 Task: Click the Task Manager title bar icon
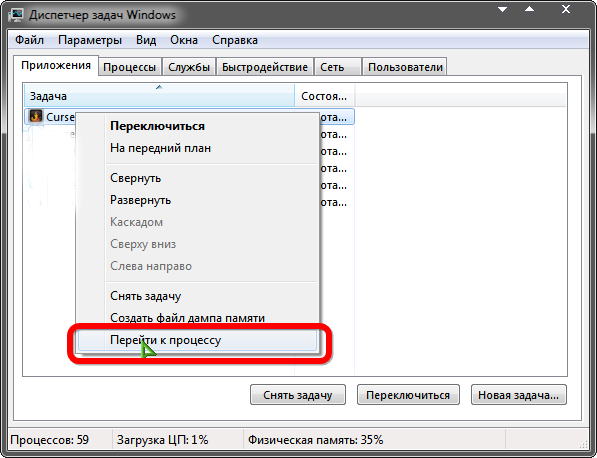[16, 15]
